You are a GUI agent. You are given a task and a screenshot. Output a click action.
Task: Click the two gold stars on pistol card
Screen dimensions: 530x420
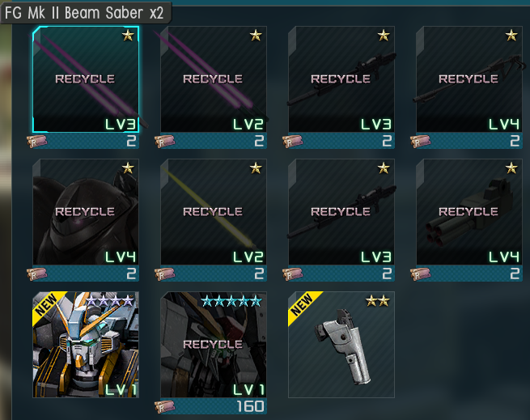click(x=378, y=300)
